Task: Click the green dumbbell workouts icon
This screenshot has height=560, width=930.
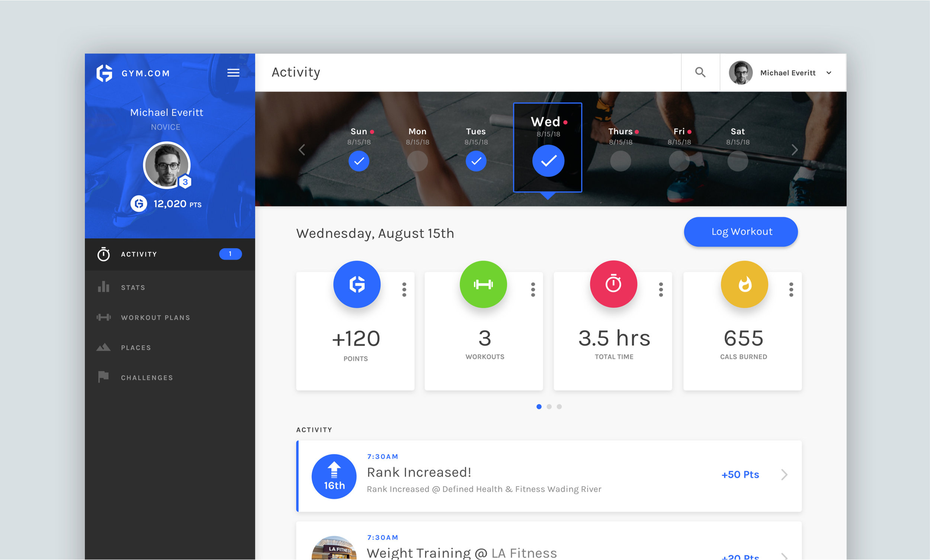Action: tap(483, 284)
